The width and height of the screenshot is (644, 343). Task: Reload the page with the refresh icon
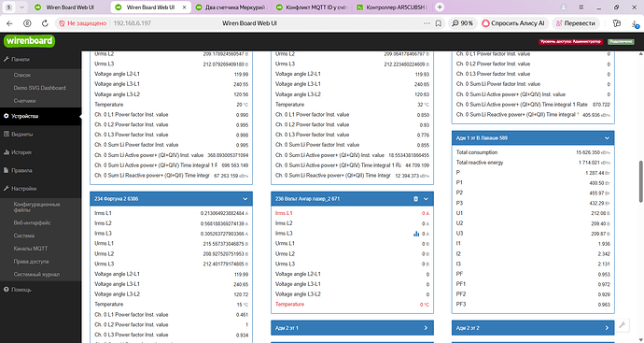pyautogui.click(x=45, y=23)
